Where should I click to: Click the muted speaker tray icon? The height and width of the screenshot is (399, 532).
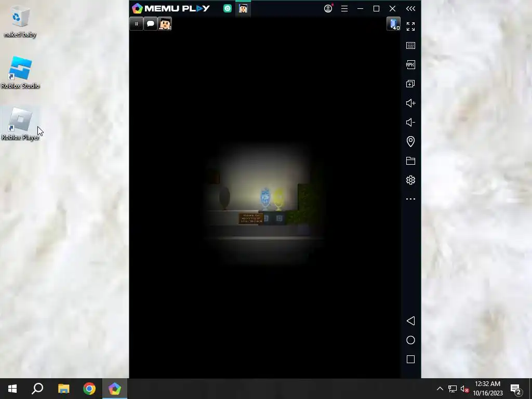(x=464, y=389)
